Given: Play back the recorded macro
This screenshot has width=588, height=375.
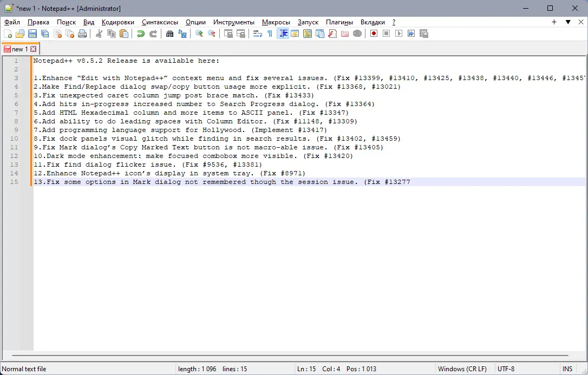Looking at the screenshot, I should pyautogui.click(x=398, y=34).
